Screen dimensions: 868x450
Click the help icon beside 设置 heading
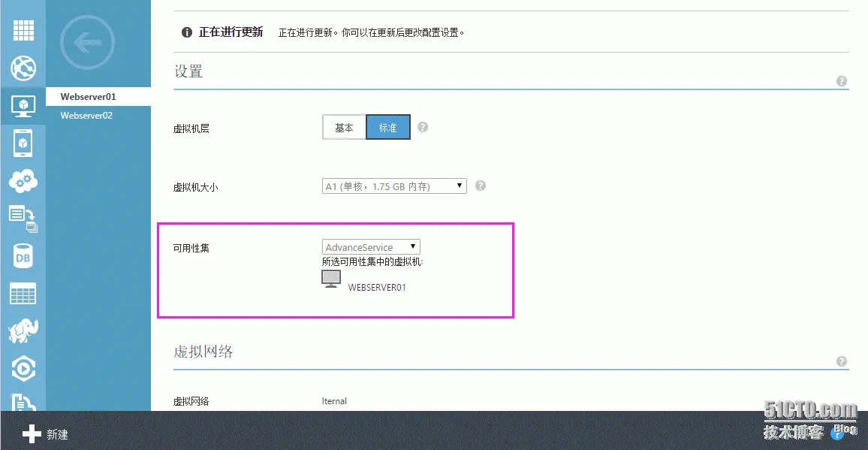click(x=842, y=80)
